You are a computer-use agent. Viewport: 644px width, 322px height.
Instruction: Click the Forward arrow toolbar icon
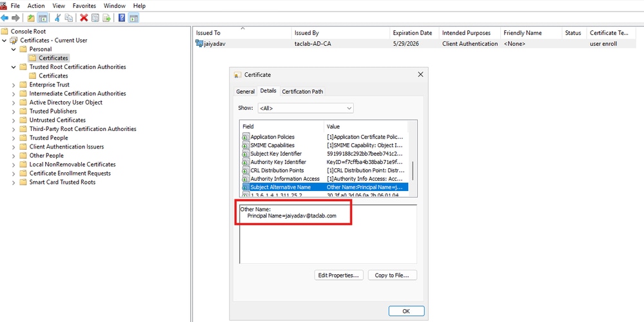(15, 17)
